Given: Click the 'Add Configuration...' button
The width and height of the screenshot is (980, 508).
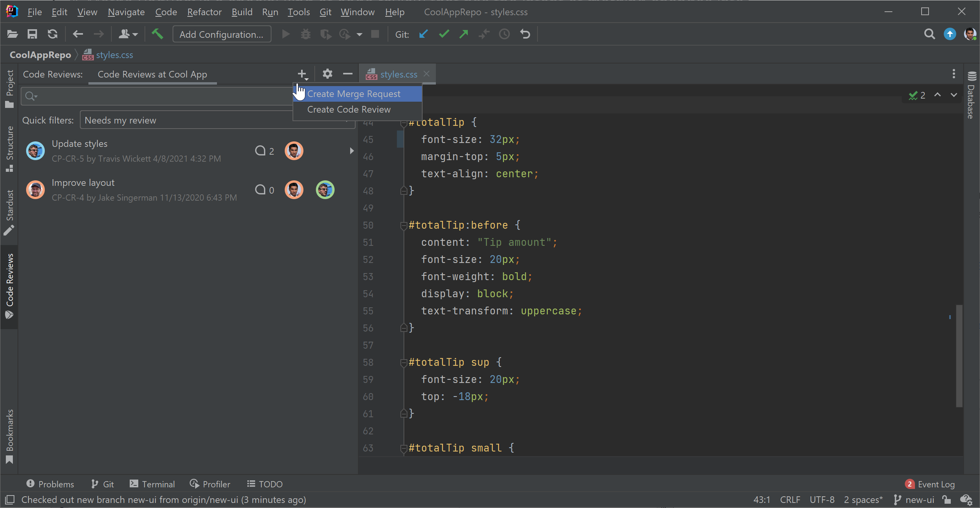Looking at the screenshot, I should coord(222,34).
